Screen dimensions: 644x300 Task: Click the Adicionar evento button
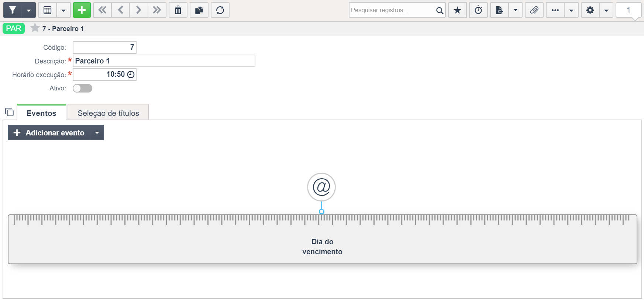click(x=49, y=132)
